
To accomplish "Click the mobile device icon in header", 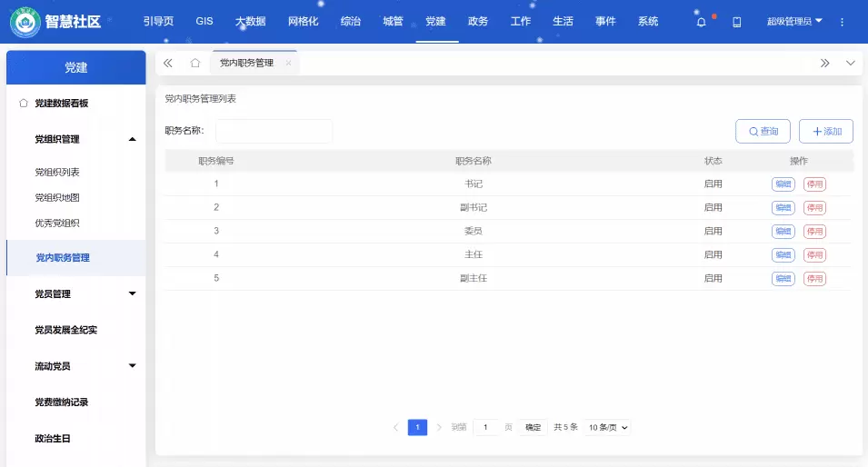I will (x=737, y=22).
